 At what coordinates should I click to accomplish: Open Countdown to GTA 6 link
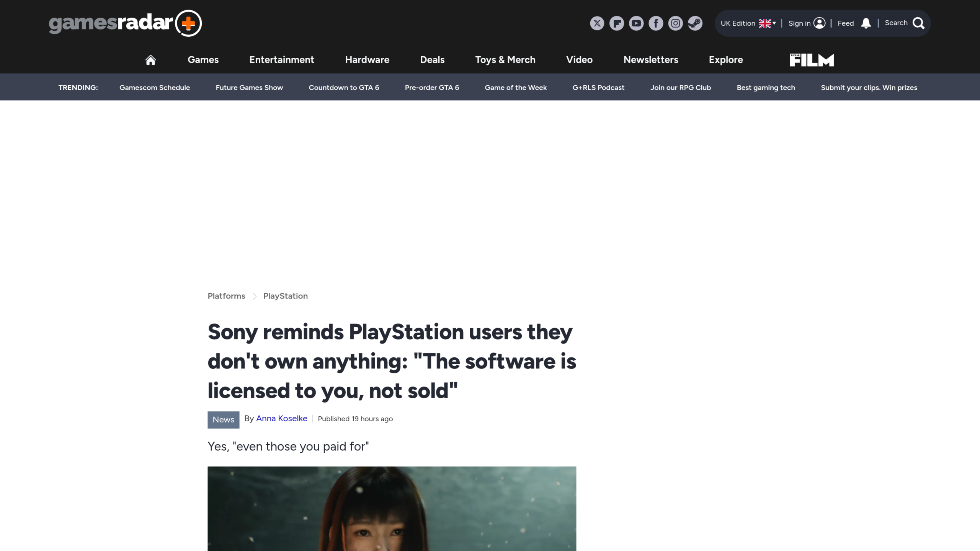pos(344,88)
